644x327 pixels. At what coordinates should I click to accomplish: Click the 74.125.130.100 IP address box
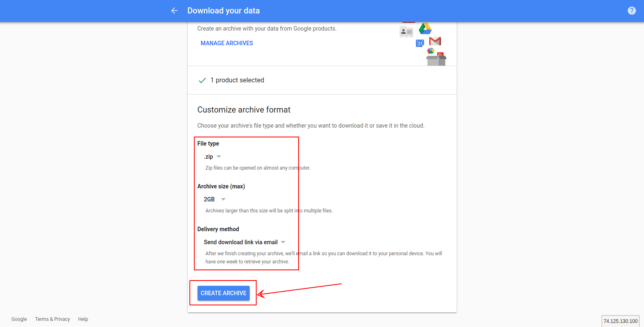point(620,321)
